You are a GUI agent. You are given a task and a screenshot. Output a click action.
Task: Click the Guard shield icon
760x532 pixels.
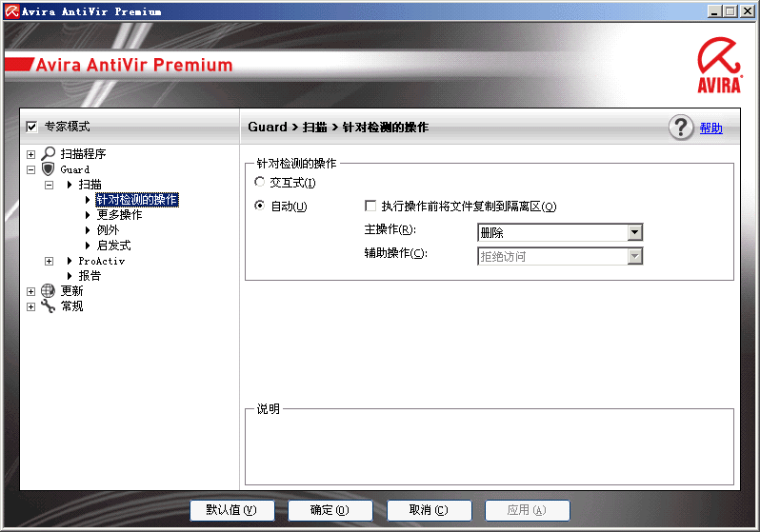(48, 169)
